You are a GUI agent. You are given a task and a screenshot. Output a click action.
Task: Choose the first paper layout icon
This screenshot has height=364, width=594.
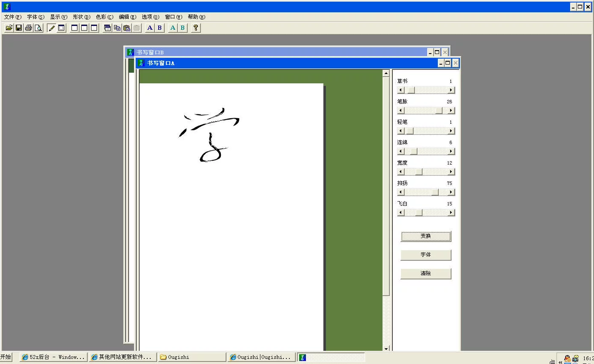click(x=74, y=28)
